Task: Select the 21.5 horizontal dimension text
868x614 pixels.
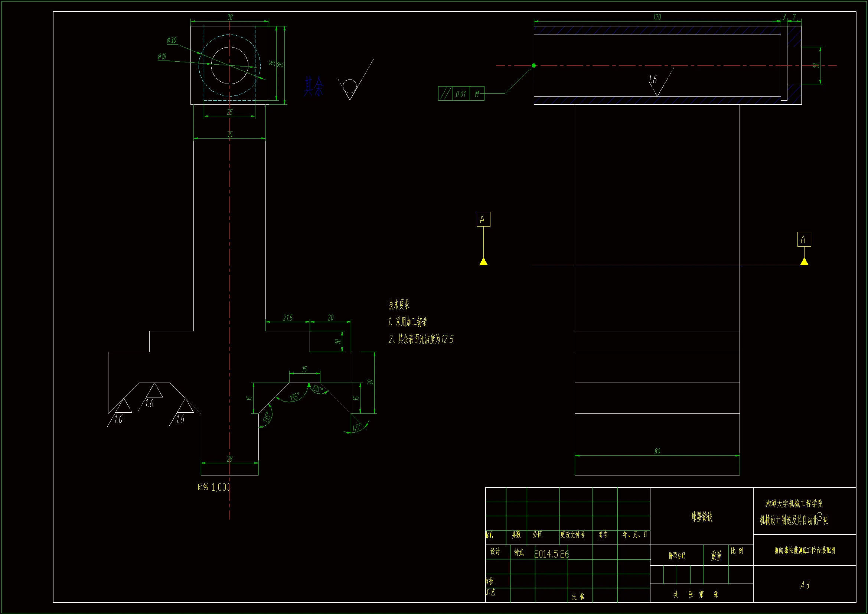Action: tap(288, 318)
